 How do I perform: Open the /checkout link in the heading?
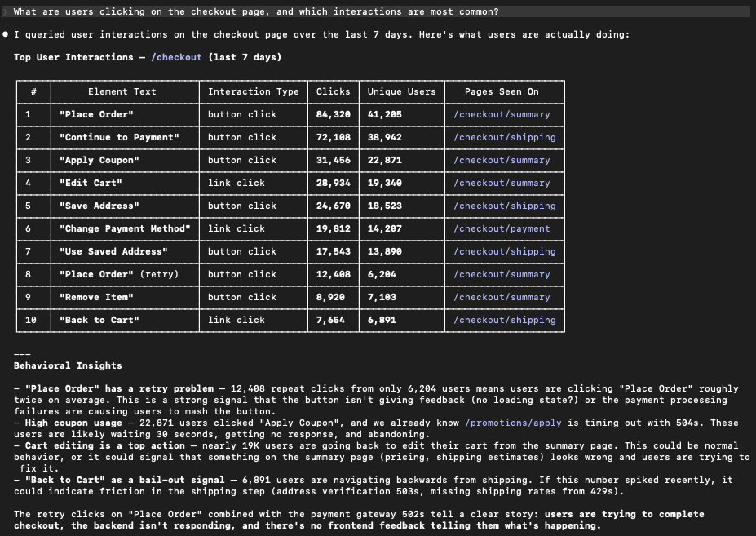176,57
